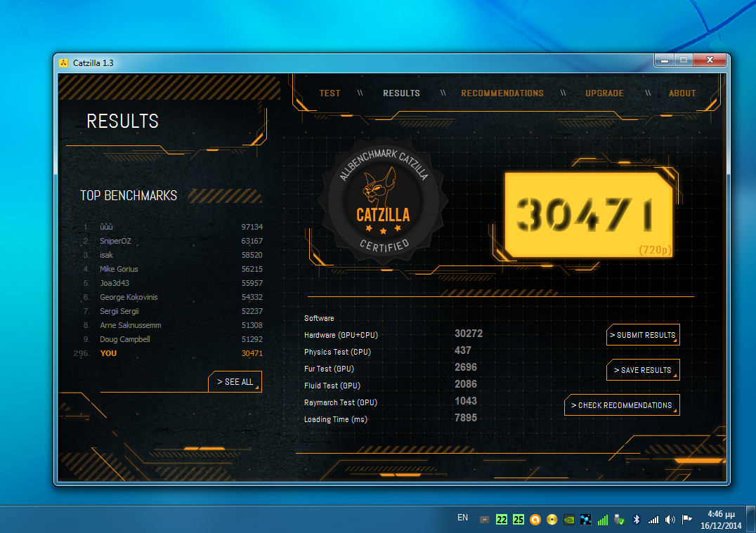Click the temperature tray icon showing 22

(x=502, y=520)
